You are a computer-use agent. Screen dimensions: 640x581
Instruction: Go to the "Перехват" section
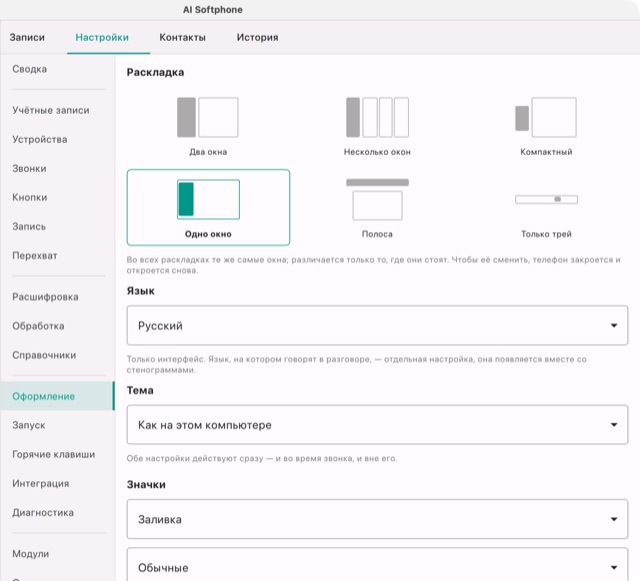tap(58, 256)
